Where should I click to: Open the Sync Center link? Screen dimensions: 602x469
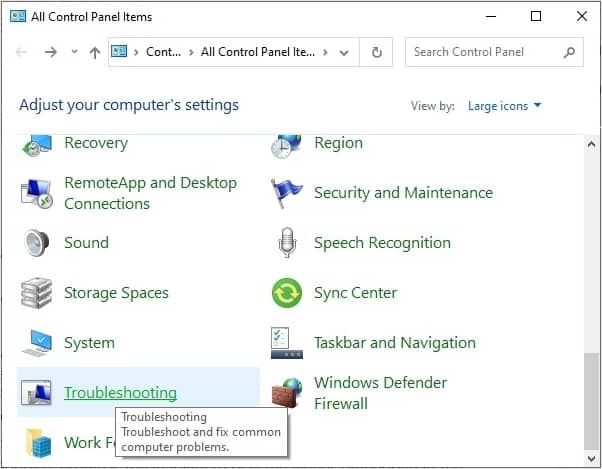356,293
